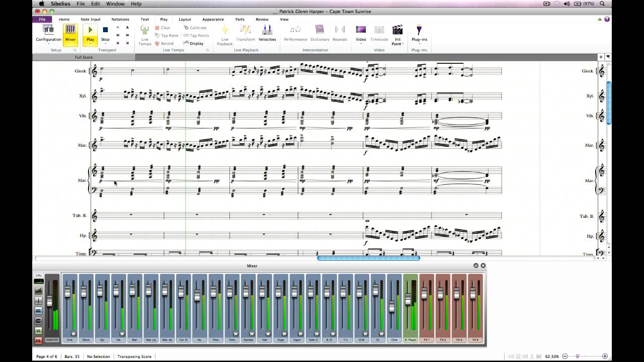Expand the Setup group dialog launcher
Viewport: 644px width, 362px height.
pyautogui.click(x=74, y=50)
